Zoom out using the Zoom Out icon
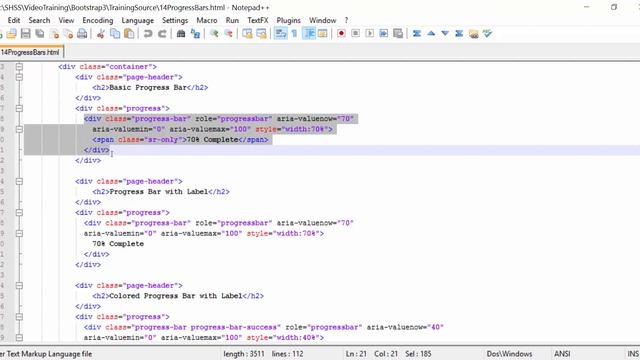This screenshot has width=640, height=360. pos(228,33)
